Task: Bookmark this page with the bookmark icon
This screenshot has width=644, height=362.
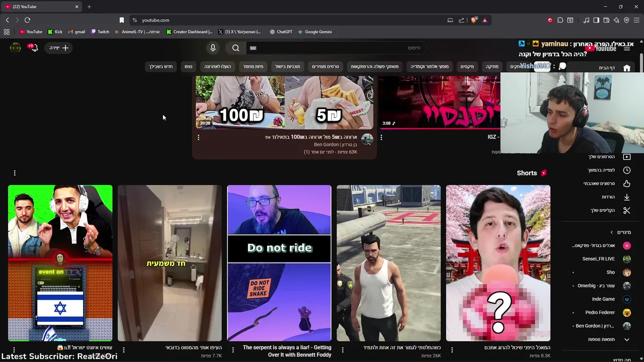Action: [122, 20]
